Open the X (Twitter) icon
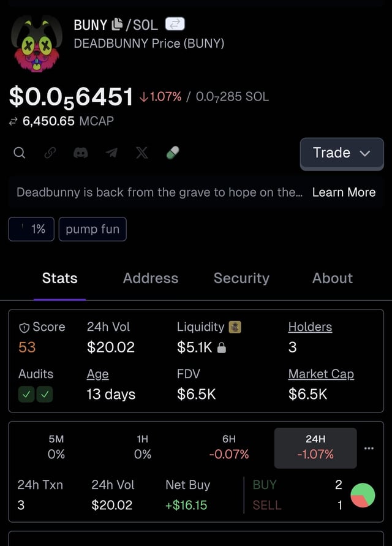392x546 pixels. click(x=142, y=153)
